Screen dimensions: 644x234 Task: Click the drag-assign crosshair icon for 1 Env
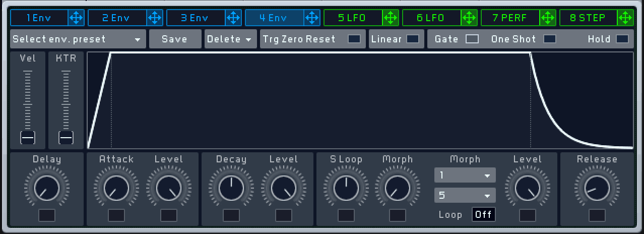coord(76,18)
